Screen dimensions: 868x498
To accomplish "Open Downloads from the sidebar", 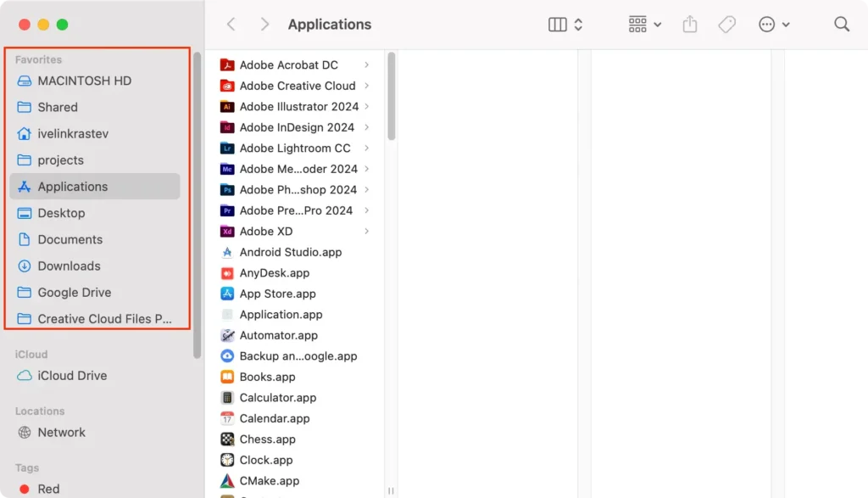I will click(70, 266).
